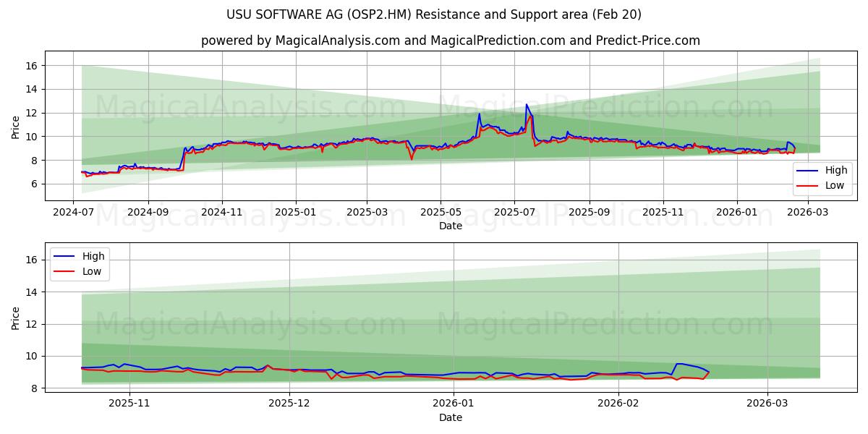Click the "2025-07" date tick label
Screen dimensions: 868x434
(514, 213)
